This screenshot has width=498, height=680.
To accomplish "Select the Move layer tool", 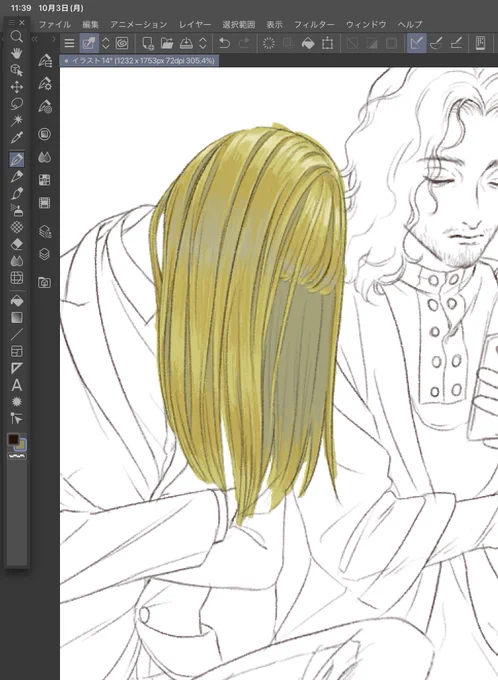I will pyautogui.click(x=16, y=87).
